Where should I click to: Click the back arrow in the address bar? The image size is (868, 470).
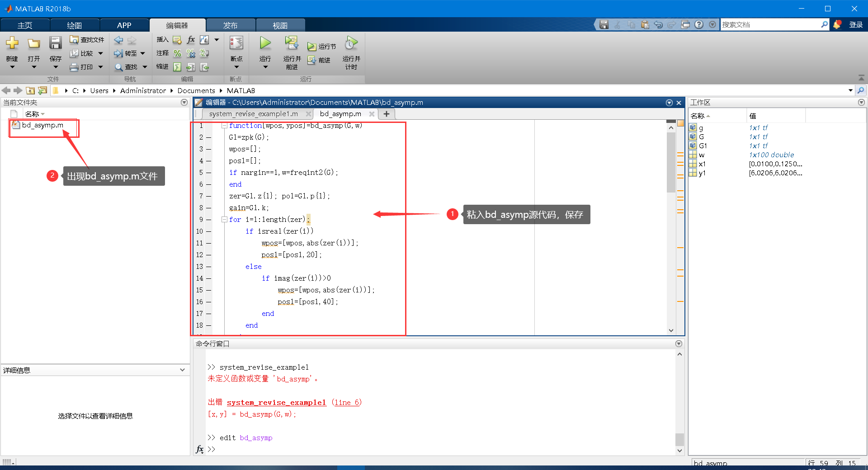[x=6, y=90]
